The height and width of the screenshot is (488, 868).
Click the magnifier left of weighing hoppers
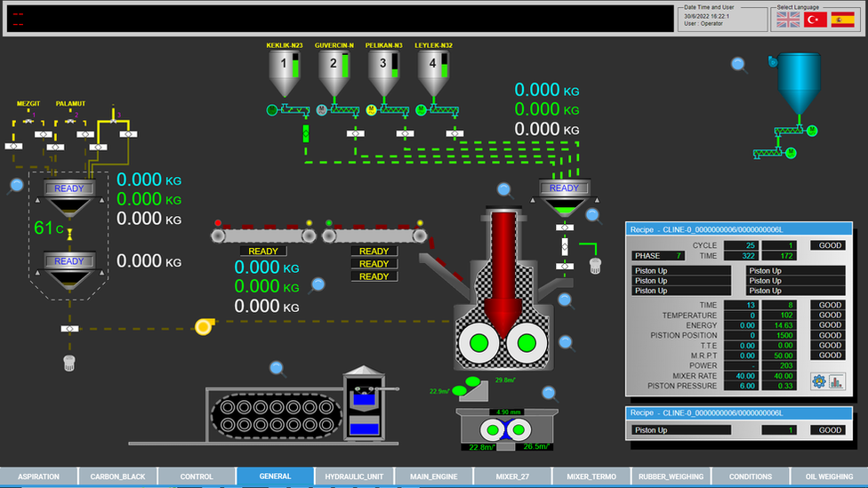pos(15,185)
